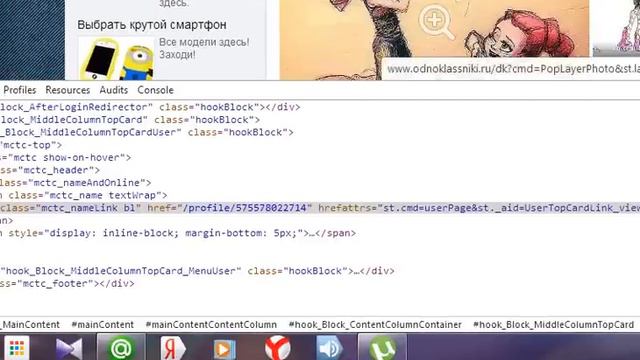Open Yandex Browser taskbar icon
This screenshot has width=640, height=360.
pyautogui.click(x=278, y=348)
